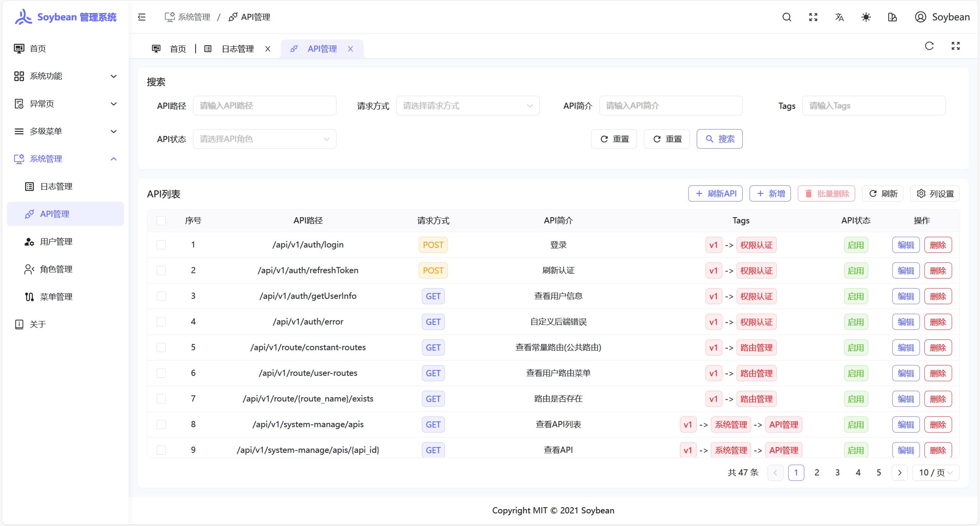Click the 刷新API button

tap(715, 194)
